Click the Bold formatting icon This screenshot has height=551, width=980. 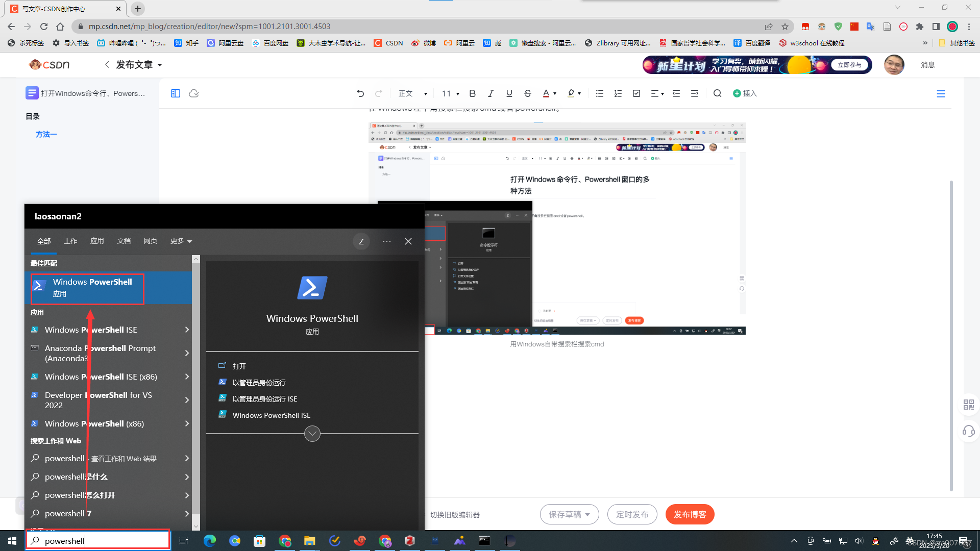point(472,93)
